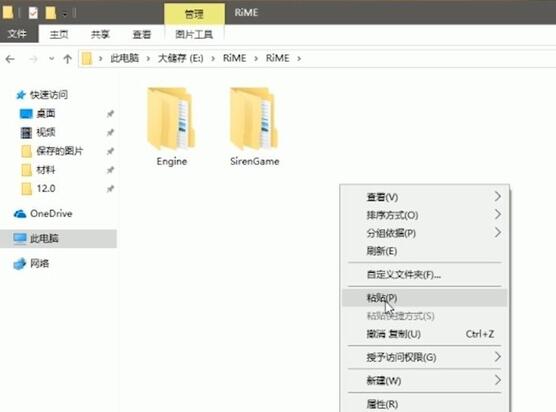Choose 属性(R) from the context menu

click(424, 404)
